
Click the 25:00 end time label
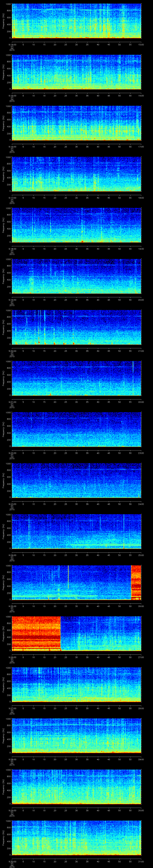click(141, 555)
